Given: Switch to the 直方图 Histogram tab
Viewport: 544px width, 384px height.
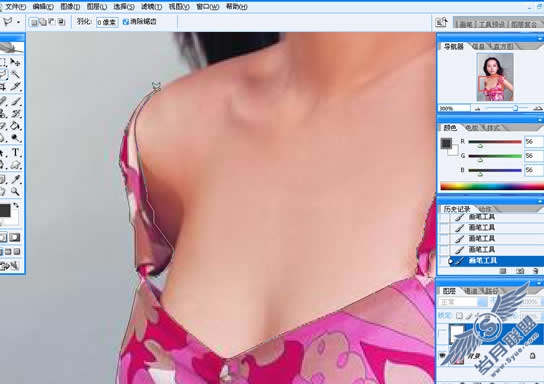Looking at the screenshot, I should (x=502, y=46).
